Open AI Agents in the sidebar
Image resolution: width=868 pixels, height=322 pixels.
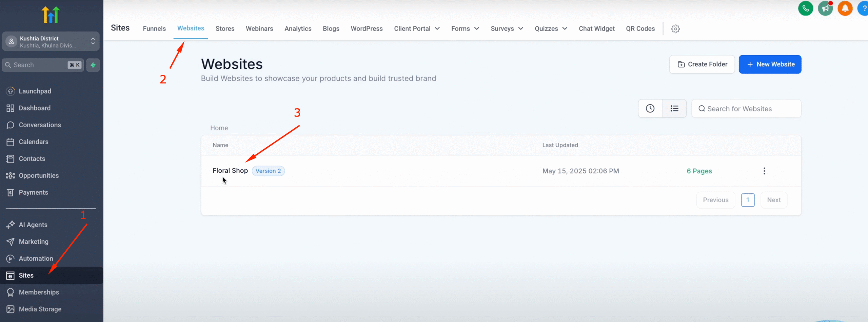point(33,225)
